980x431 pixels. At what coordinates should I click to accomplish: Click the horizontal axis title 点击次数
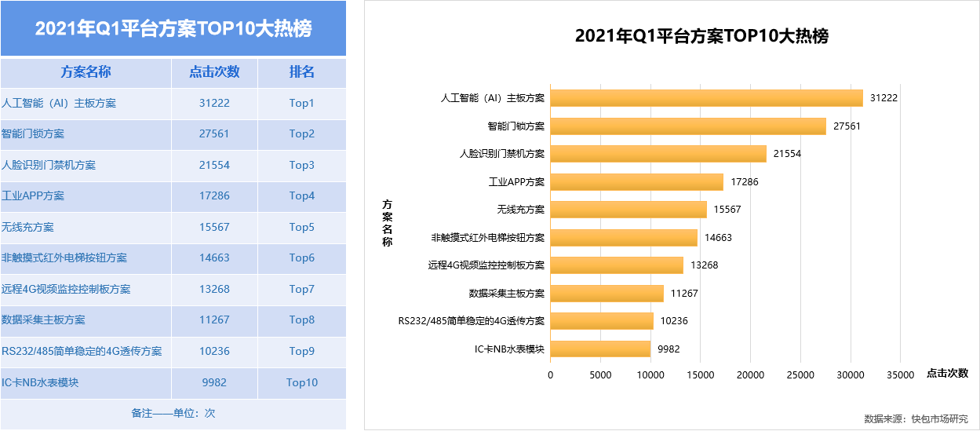coord(947,373)
